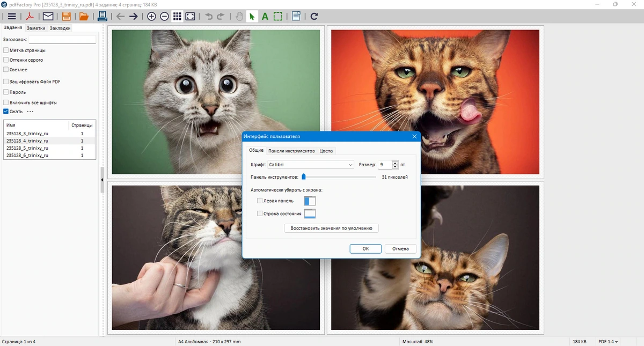The height and width of the screenshot is (346, 644).
Task: Zoom in with the plus circle icon
Action: [151, 16]
